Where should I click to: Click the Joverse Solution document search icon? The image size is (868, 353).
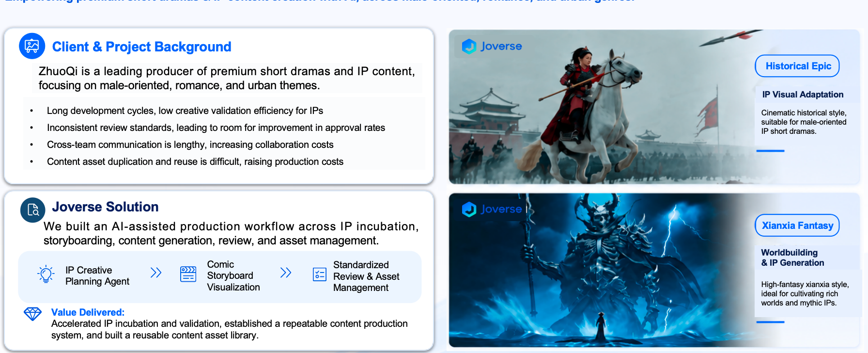(33, 210)
